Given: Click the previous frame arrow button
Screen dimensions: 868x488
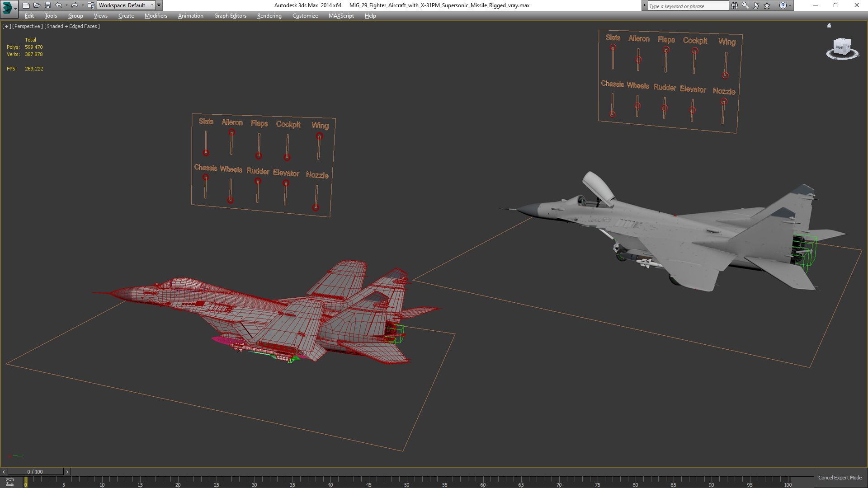Looking at the screenshot, I should (x=4, y=472).
